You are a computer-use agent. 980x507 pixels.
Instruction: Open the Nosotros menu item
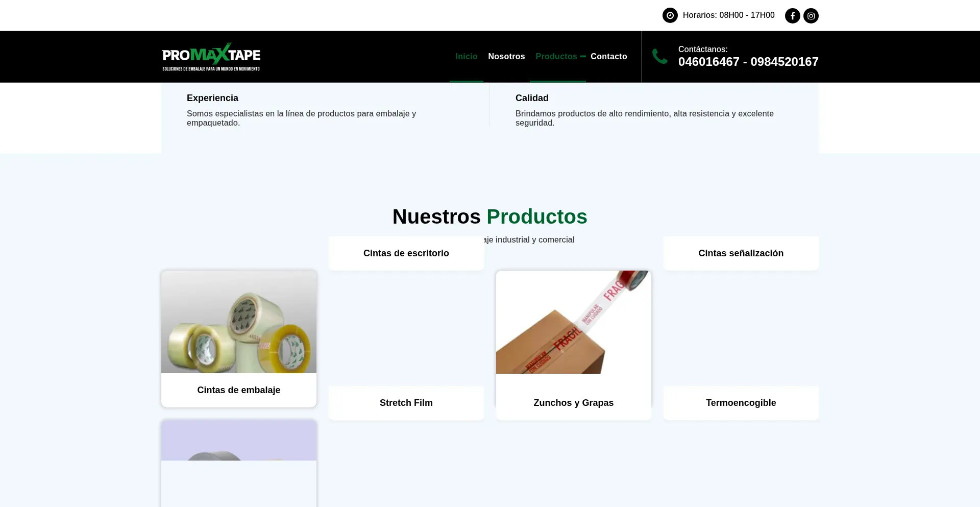click(x=506, y=57)
